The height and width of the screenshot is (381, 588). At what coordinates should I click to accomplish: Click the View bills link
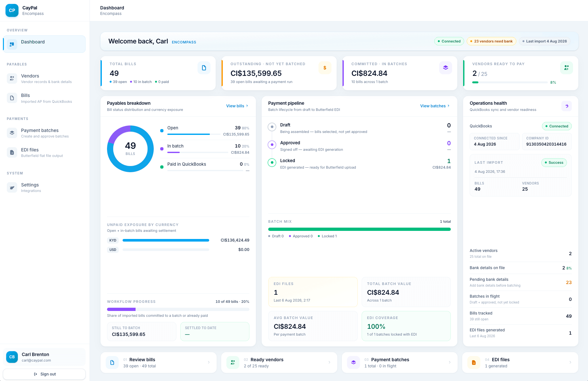coord(237,106)
